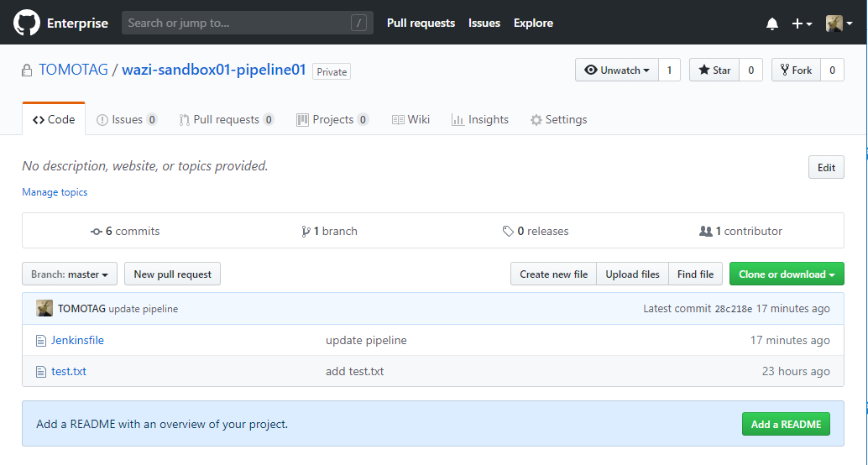
Task: Open wazi-sandbox01-pipeline01 repository link
Action: [x=214, y=70]
